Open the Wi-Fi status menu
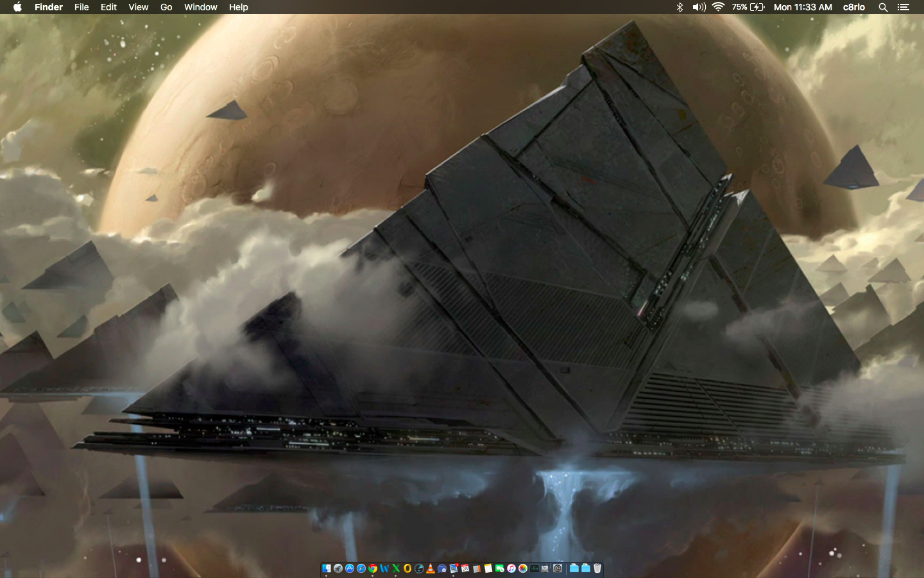 pyautogui.click(x=719, y=7)
